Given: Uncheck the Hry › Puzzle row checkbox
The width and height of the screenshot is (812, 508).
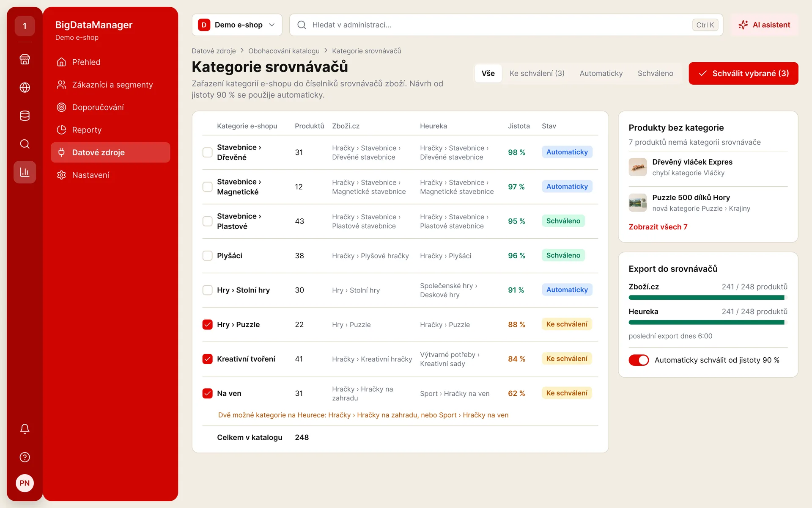Looking at the screenshot, I should pyautogui.click(x=207, y=325).
